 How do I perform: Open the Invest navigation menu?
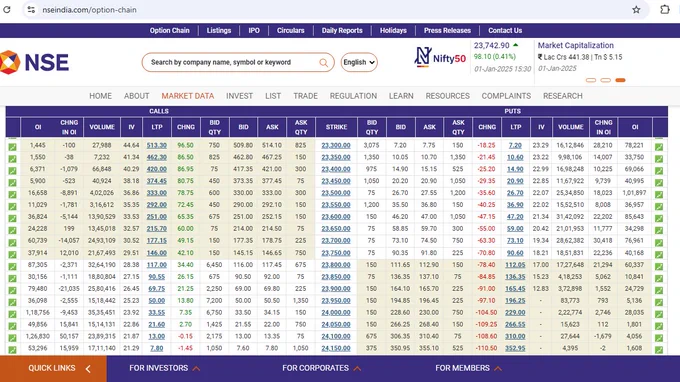tap(239, 96)
